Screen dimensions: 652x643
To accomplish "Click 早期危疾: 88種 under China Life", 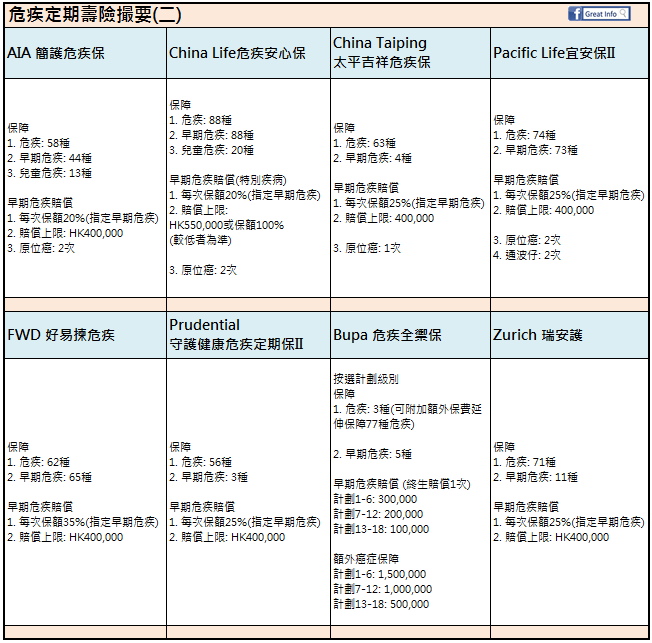I will click(212, 135).
